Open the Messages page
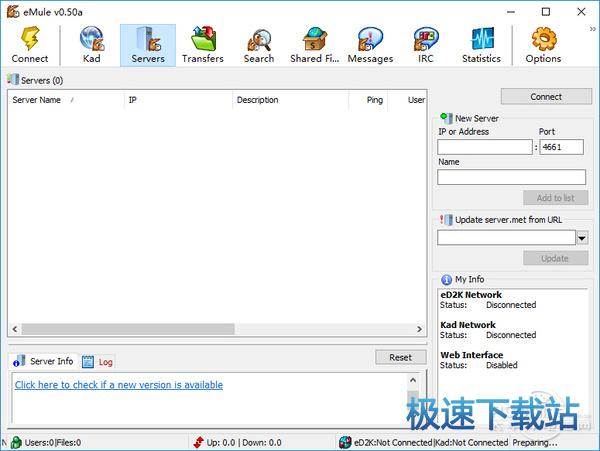The image size is (600, 451). point(370,45)
